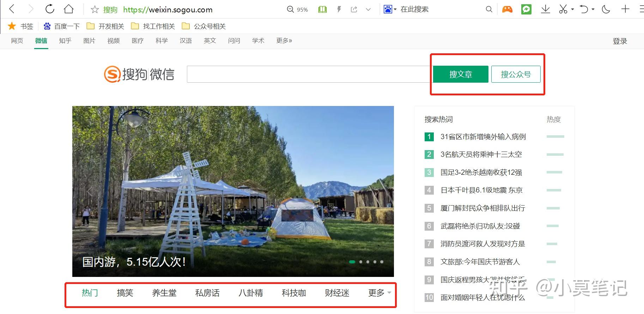This screenshot has height=314, width=644.
Task: Click the 登录 login link
Action: click(x=620, y=41)
